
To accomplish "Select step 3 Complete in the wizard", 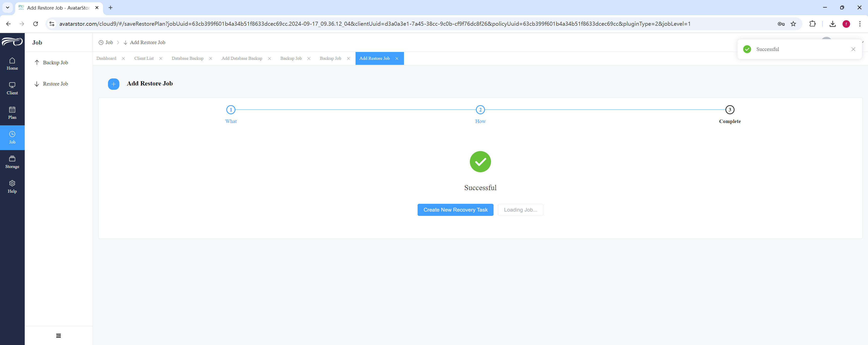I will pyautogui.click(x=730, y=110).
